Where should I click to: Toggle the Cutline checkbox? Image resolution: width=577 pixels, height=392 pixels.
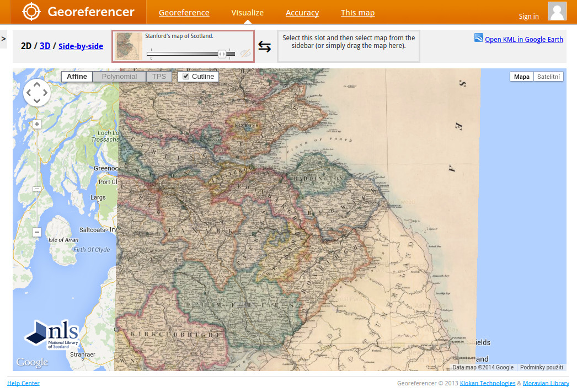[x=186, y=76]
